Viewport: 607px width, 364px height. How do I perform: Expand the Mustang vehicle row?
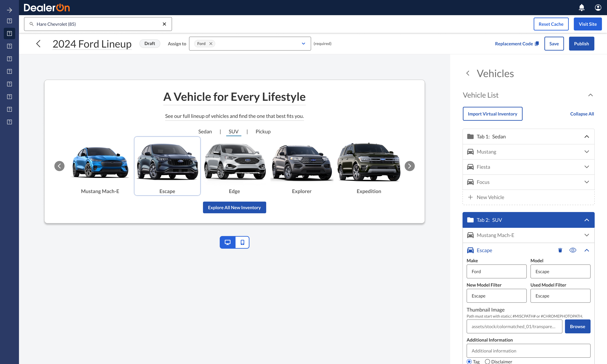click(587, 152)
